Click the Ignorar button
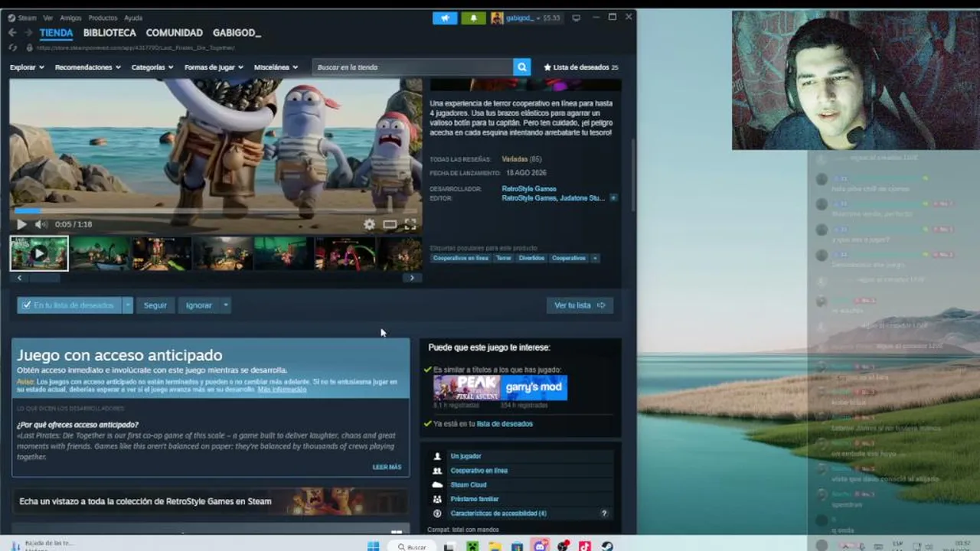Viewport: 980px width, 551px height. [x=199, y=305]
